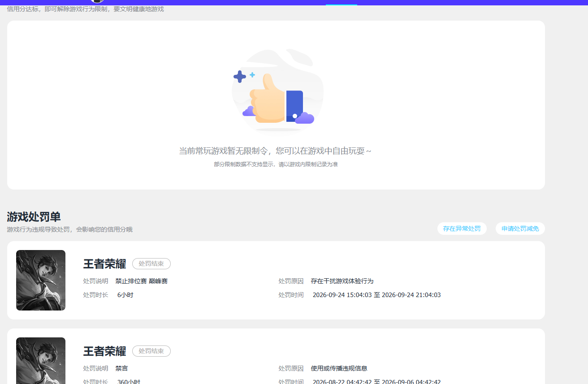Select the 王者荣耀 title on the 禁止排位赛 card
Screen dimensions: 588x384
(104, 264)
